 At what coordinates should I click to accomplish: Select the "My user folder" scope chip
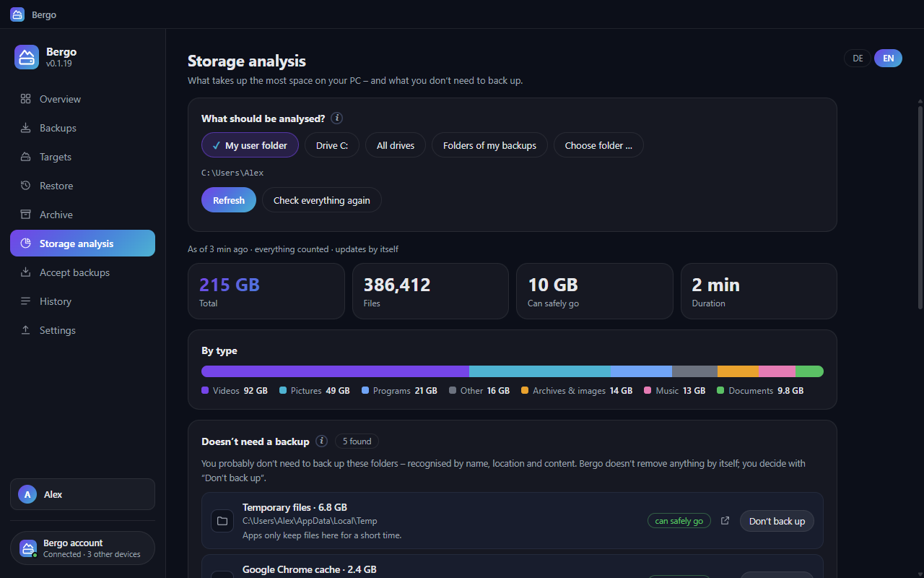(250, 145)
